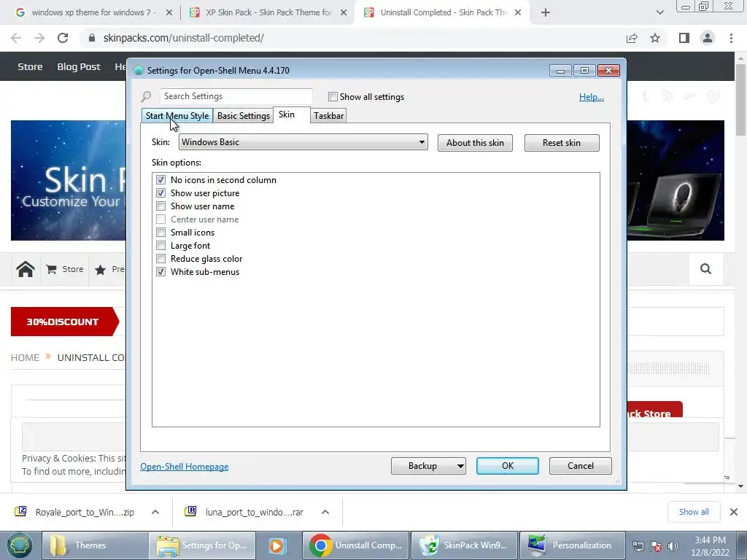747x560 pixels.
Task: Close the Chrome downloads bar
Action: [734, 512]
